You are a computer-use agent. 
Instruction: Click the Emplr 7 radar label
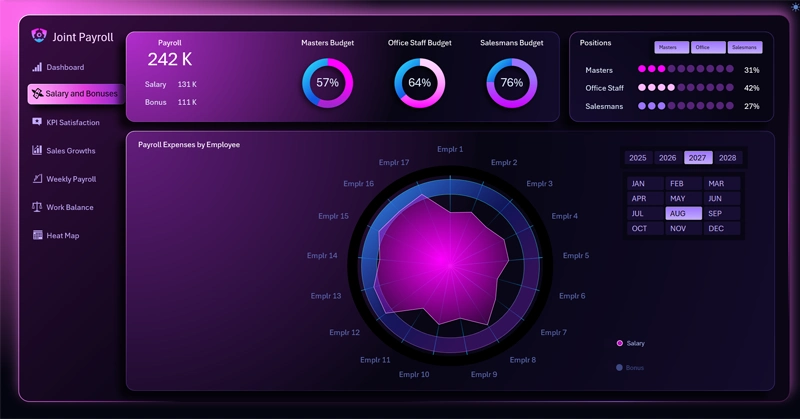coord(554,332)
